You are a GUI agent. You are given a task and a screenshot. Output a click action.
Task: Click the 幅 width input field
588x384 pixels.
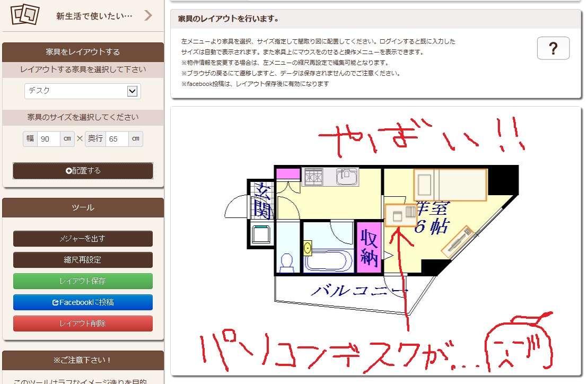tap(48, 139)
